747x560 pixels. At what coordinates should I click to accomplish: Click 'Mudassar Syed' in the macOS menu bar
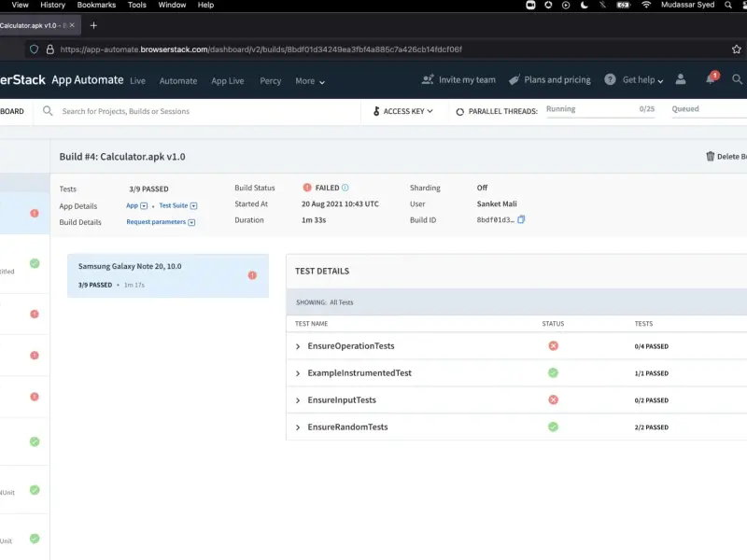point(687,5)
